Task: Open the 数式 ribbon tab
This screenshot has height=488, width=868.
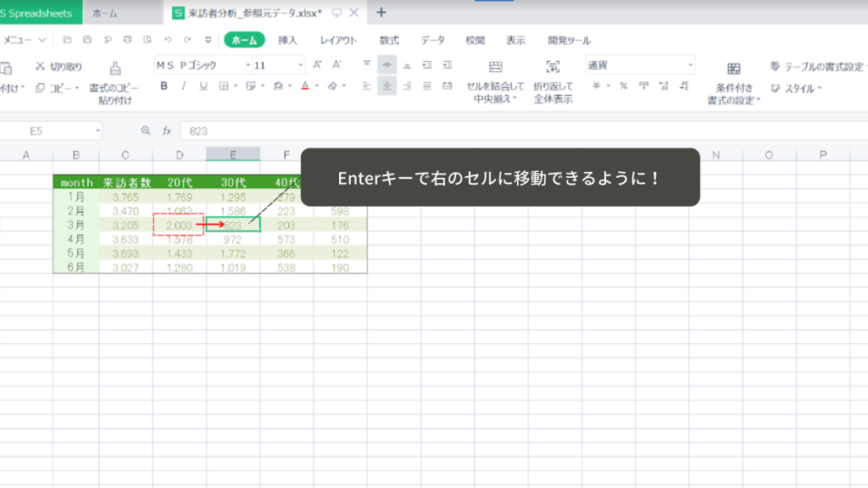Action: pos(389,40)
